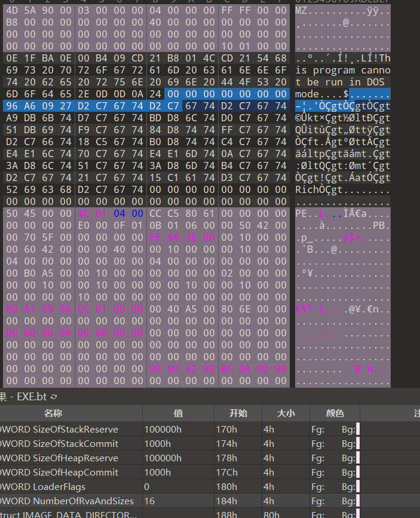Click hex byte 4D at file start
The image size is (420, 518).
click(12, 10)
